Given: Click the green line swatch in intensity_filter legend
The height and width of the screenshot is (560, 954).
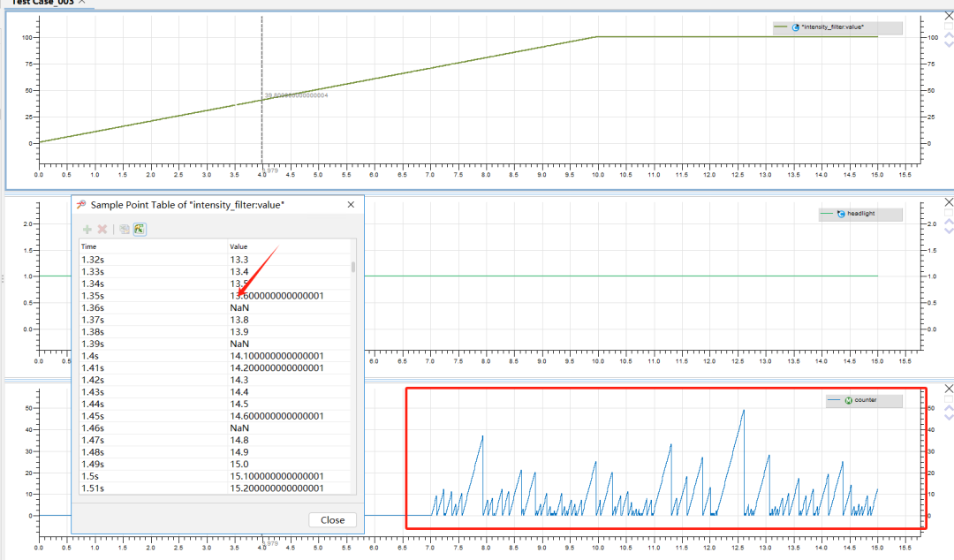Looking at the screenshot, I should click(x=781, y=27).
